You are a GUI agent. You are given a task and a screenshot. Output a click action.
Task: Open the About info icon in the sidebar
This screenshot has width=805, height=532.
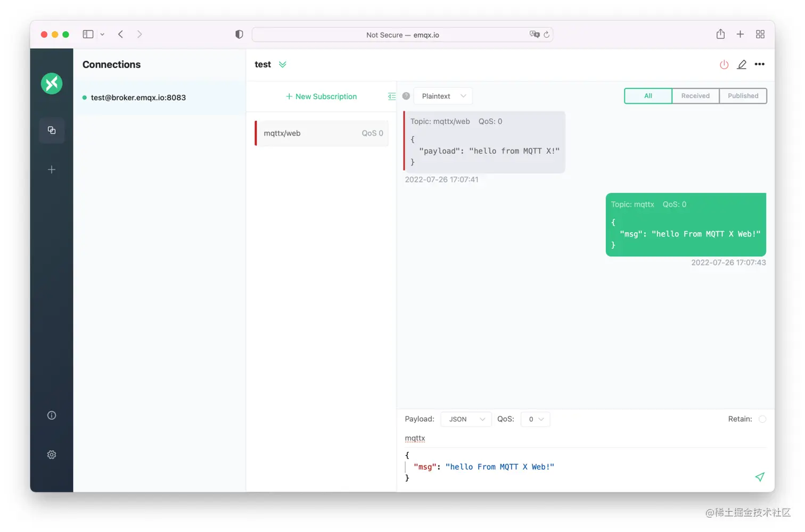[x=51, y=415]
